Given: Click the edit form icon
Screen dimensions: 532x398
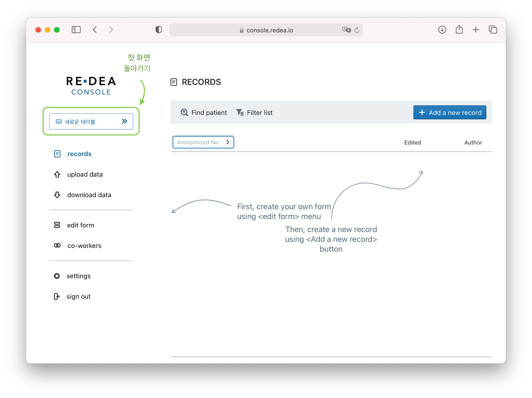Looking at the screenshot, I should (57, 225).
